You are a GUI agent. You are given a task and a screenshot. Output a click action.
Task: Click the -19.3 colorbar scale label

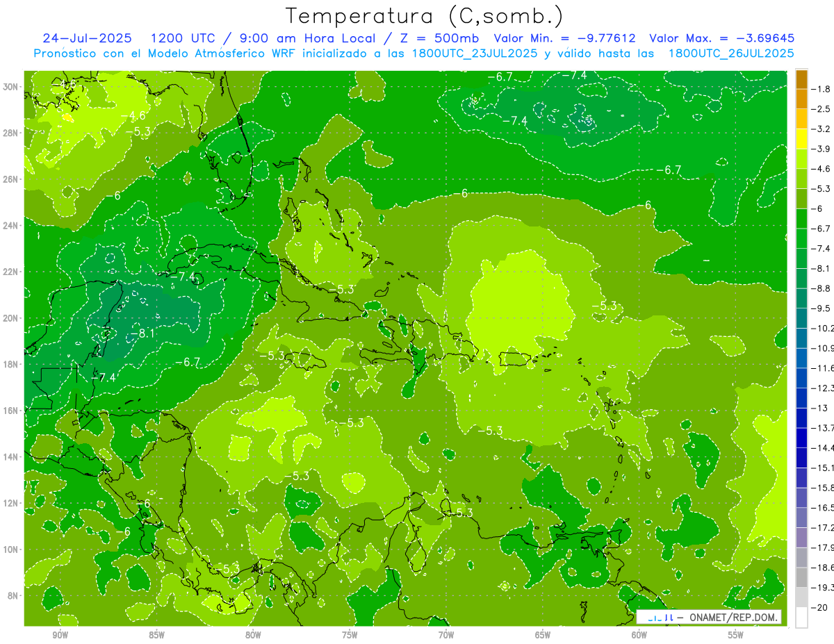click(822, 588)
